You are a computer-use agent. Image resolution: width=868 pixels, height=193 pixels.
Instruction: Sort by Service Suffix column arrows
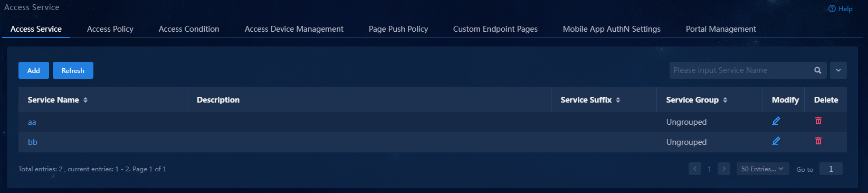618,100
